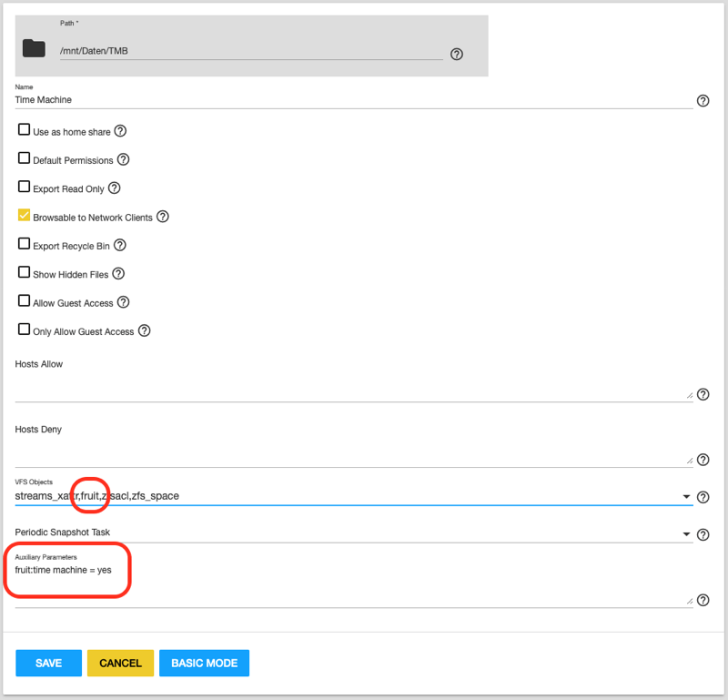View help for Export Recycle Bin option
The height and width of the screenshot is (700, 728).
point(120,245)
